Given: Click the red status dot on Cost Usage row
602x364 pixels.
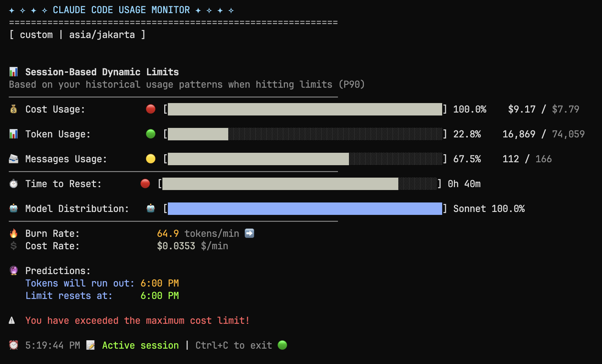Looking at the screenshot, I should (x=151, y=109).
